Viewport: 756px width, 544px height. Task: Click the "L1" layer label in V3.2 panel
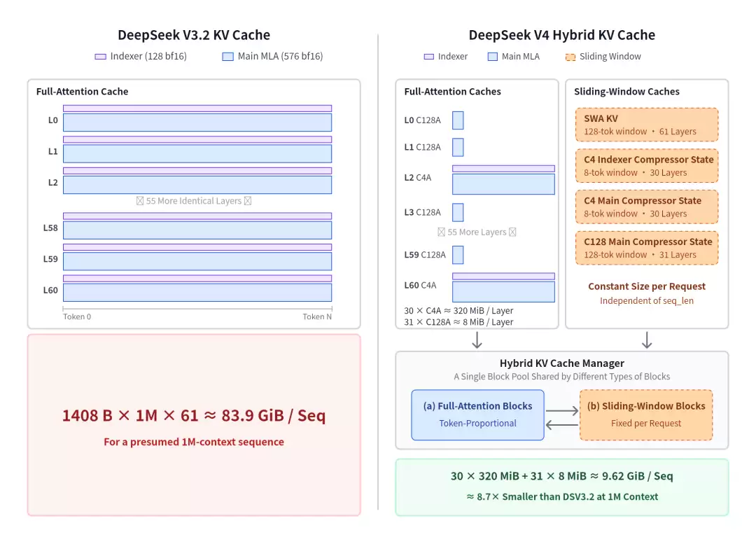click(53, 151)
